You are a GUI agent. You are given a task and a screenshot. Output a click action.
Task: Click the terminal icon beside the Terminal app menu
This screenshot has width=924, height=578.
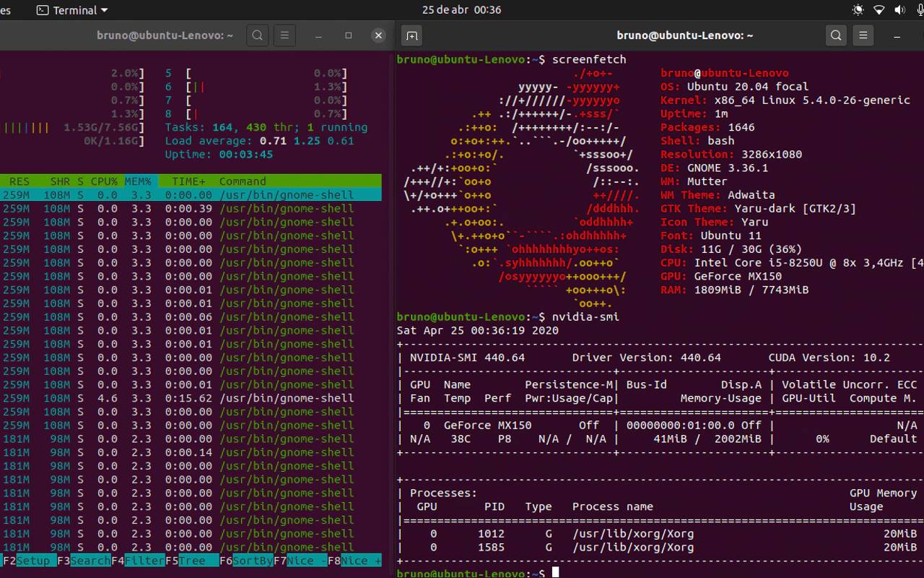point(43,10)
